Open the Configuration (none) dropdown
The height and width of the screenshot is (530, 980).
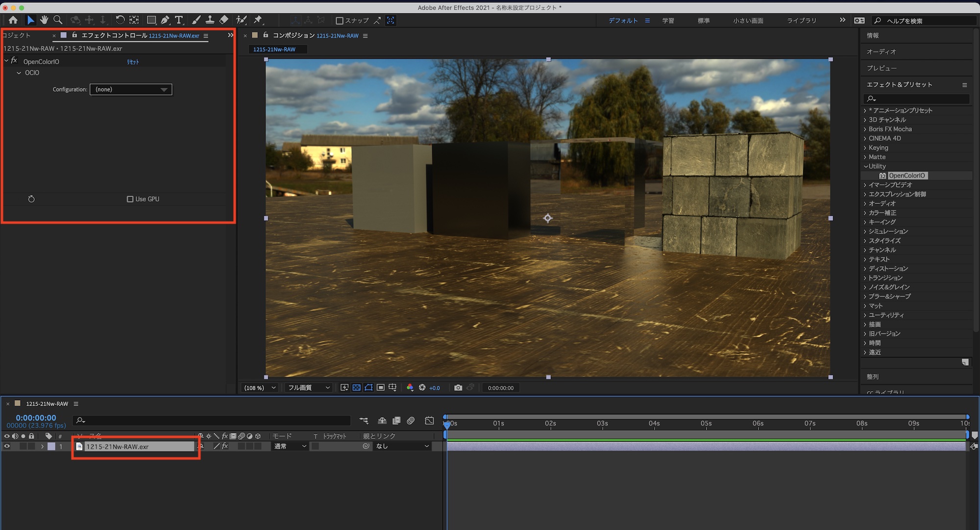(131, 89)
